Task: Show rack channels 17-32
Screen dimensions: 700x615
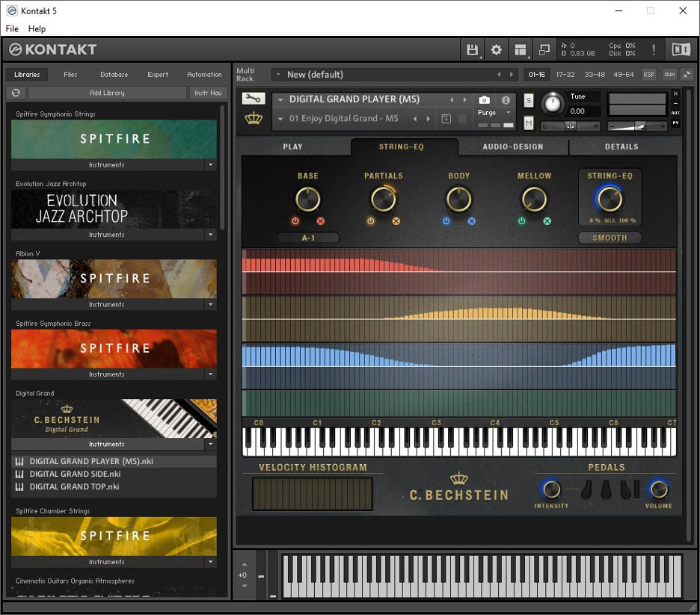Action: pyautogui.click(x=565, y=75)
